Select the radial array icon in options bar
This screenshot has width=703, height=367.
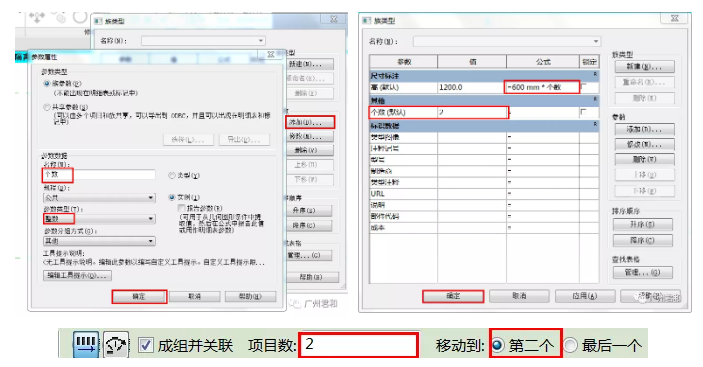tap(116, 344)
